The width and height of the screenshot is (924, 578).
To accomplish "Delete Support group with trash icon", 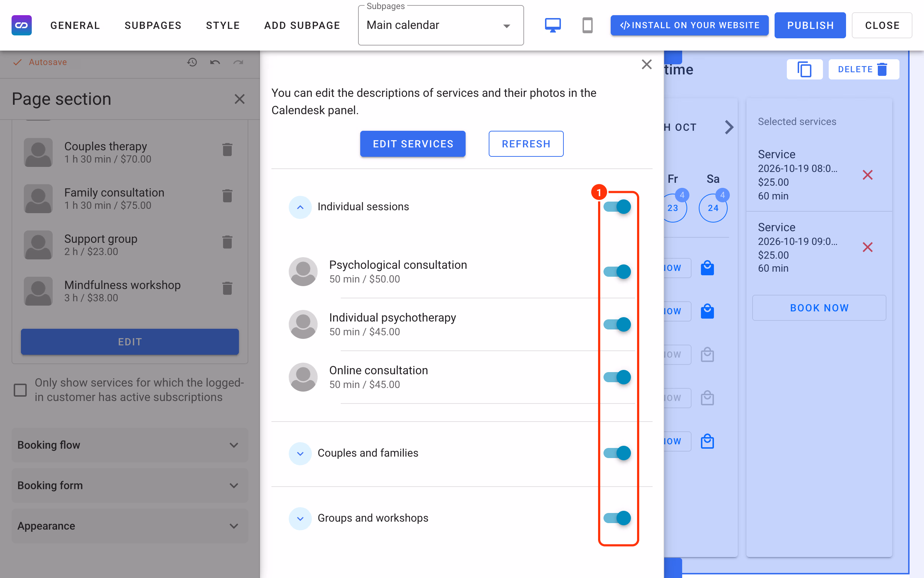I will coord(227,242).
